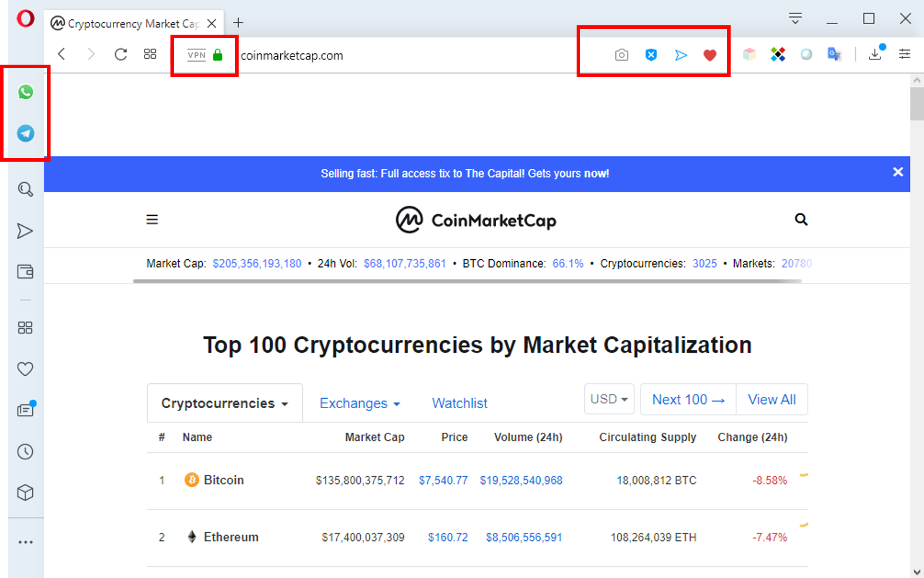This screenshot has width=924, height=578.
Task: Click Bitcoin price $7,540.77
Action: pyautogui.click(x=443, y=480)
